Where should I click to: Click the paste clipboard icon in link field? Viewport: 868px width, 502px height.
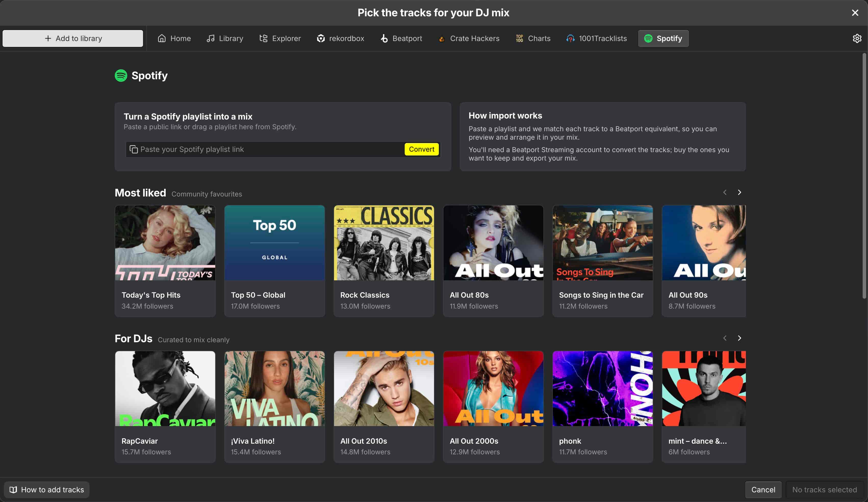tap(134, 149)
